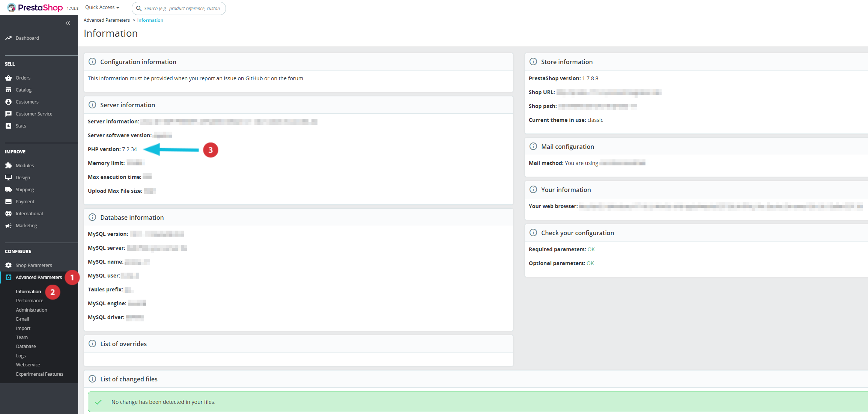This screenshot has width=868, height=414.
Task: Open Database under Advanced Parameters
Action: (x=26, y=346)
